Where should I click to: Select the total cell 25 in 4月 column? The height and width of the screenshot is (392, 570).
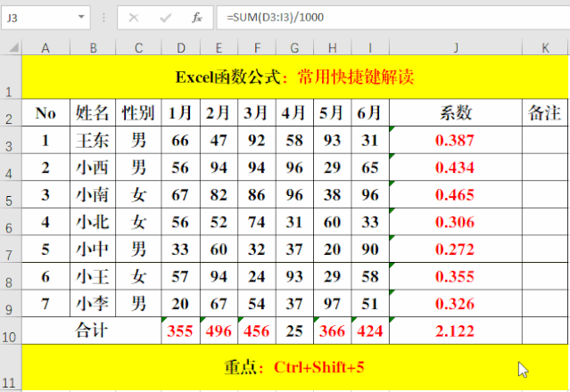pyautogui.click(x=295, y=331)
